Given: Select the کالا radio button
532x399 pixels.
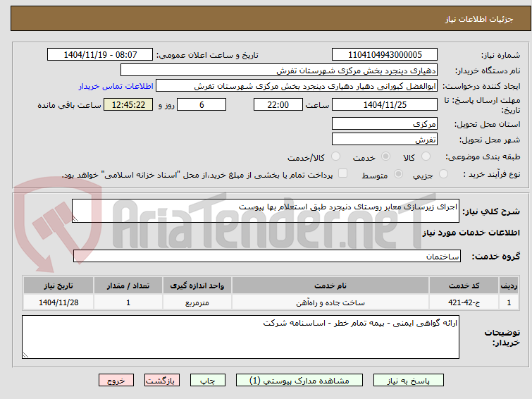Looking at the screenshot, I should (x=426, y=156).
